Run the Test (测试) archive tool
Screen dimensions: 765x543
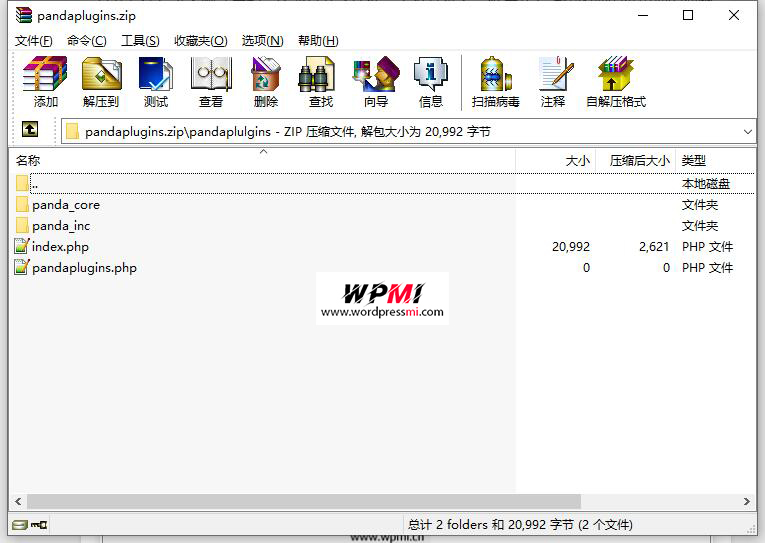click(155, 81)
